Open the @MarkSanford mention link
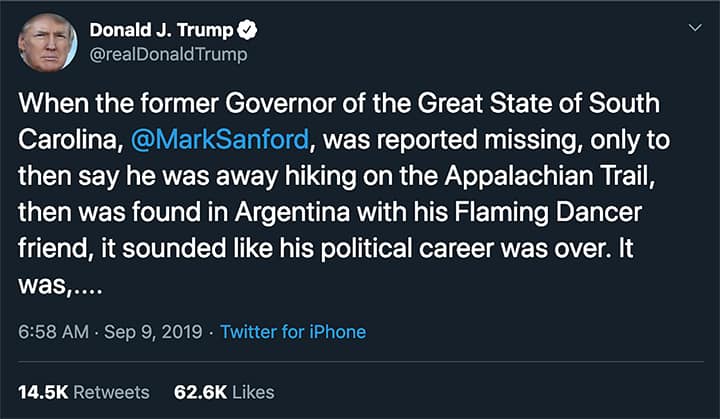 click(x=202, y=137)
